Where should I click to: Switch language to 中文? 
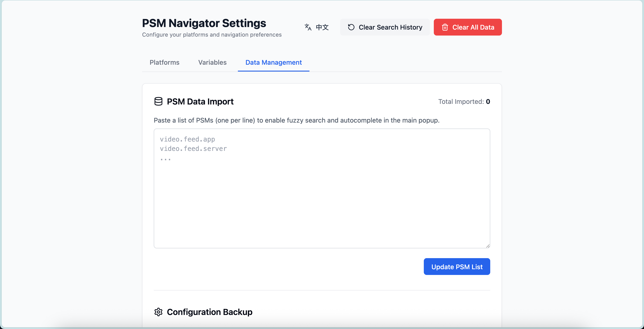click(322, 27)
